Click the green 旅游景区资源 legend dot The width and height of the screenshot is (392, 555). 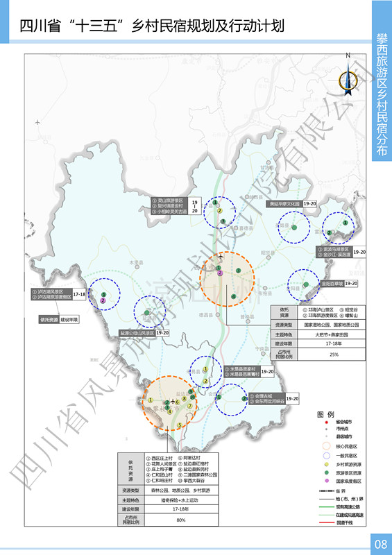[327, 472]
